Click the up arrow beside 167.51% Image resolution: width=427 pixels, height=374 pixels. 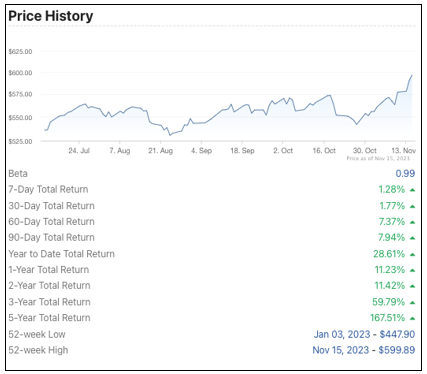coord(412,318)
